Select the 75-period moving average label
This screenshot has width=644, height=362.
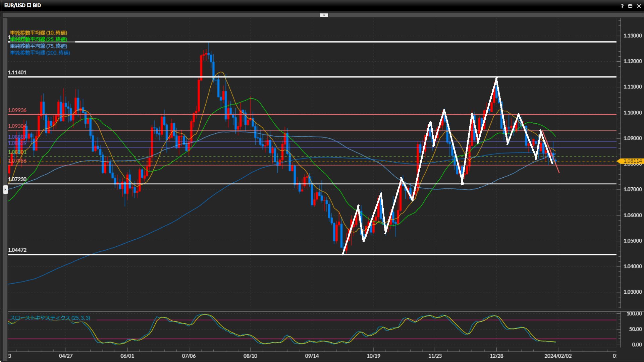[x=39, y=46]
